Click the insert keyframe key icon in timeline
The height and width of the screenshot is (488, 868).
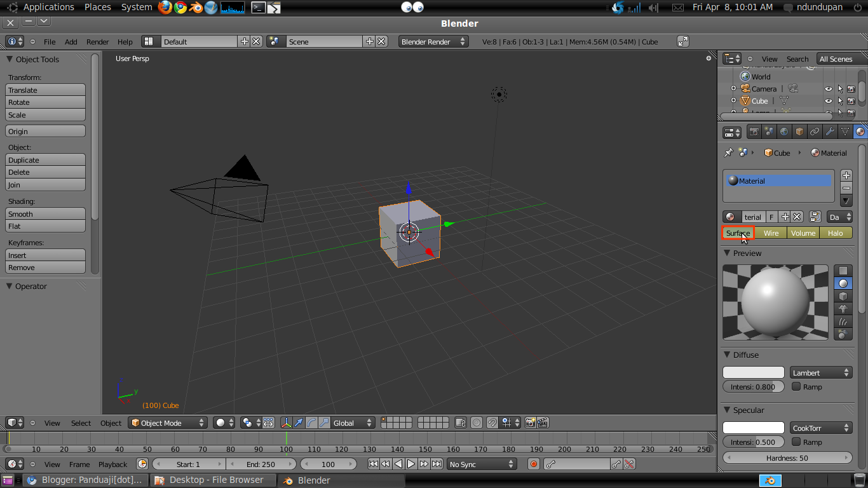point(616,464)
